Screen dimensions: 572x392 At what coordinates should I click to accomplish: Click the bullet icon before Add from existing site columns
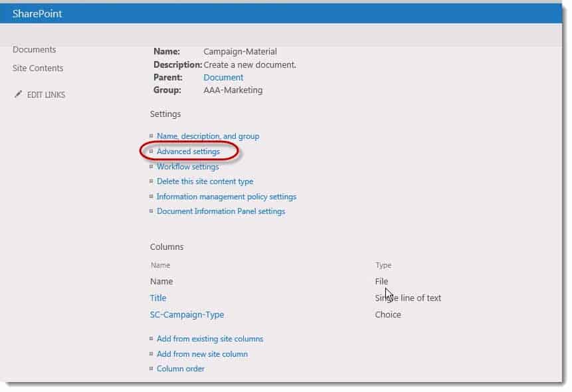tap(150, 339)
